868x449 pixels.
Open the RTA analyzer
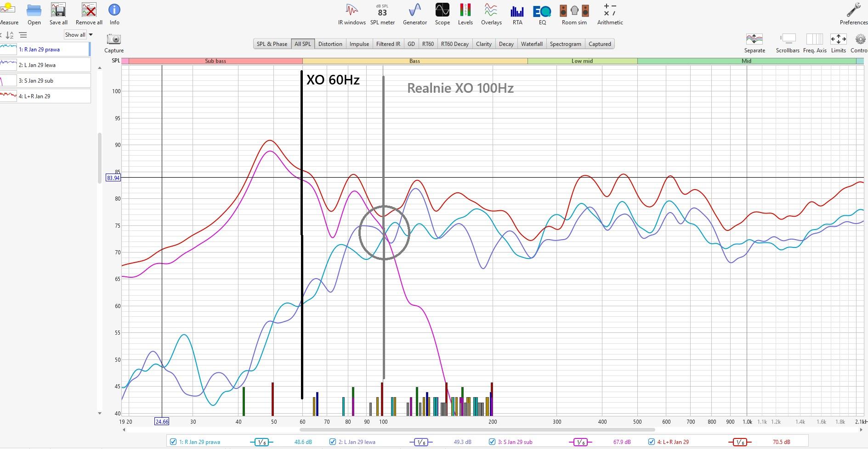(x=517, y=14)
